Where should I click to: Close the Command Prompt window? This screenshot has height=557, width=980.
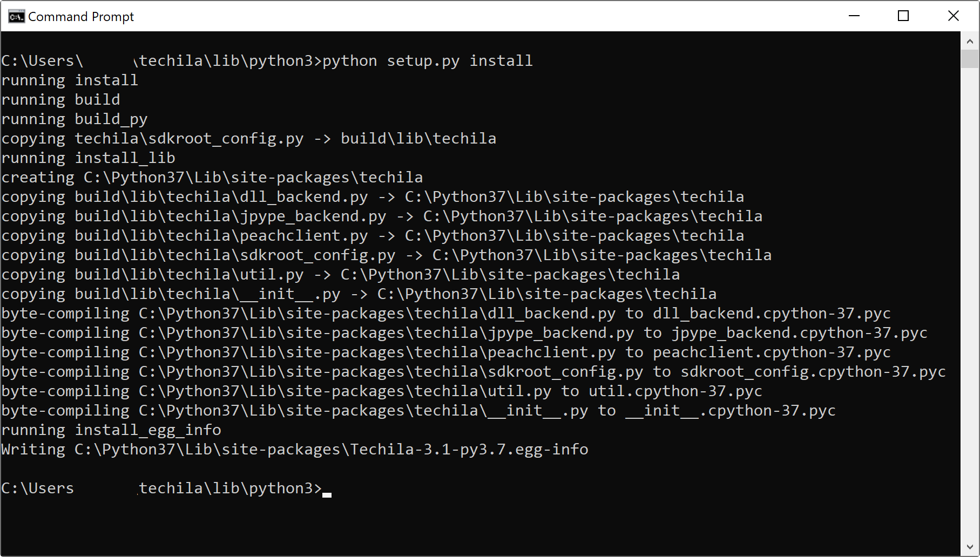tap(953, 16)
